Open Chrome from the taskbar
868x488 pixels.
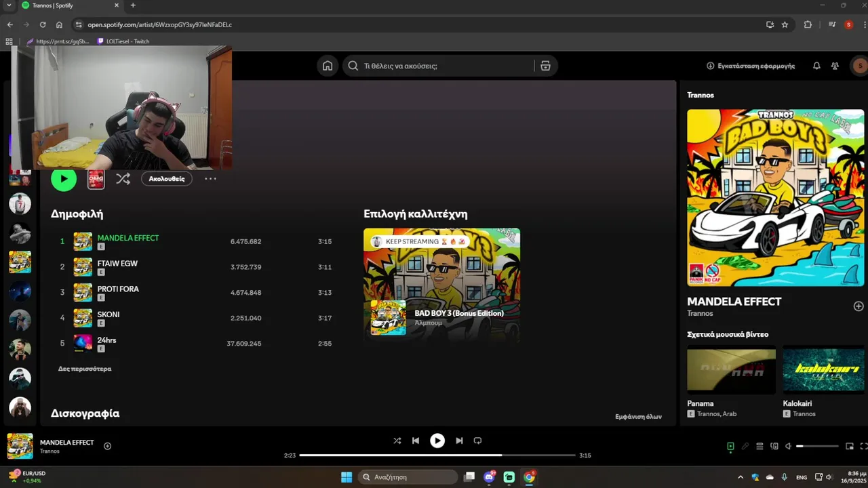click(530, 477)
